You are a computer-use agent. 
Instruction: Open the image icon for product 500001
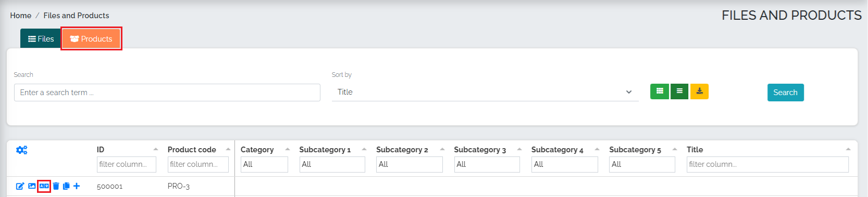coord(32,186)
